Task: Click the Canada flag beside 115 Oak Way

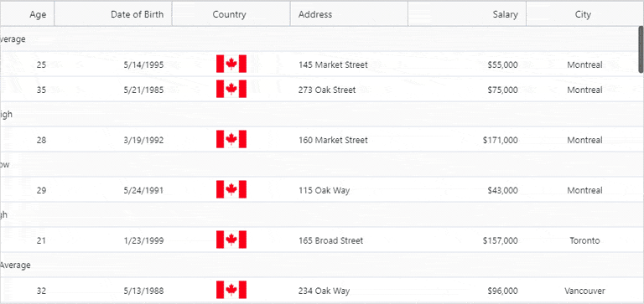Action: [x=231, y=189]
